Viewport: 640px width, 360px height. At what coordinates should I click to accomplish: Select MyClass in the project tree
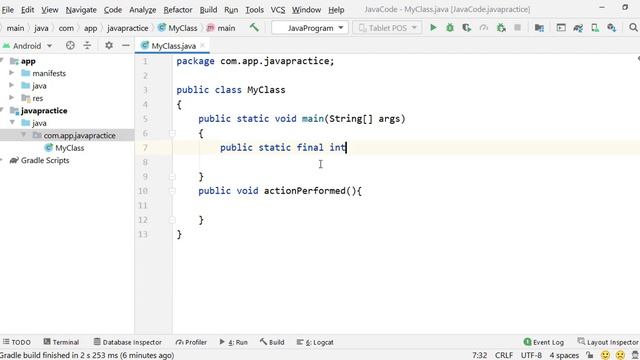click(x=69, y=148)
